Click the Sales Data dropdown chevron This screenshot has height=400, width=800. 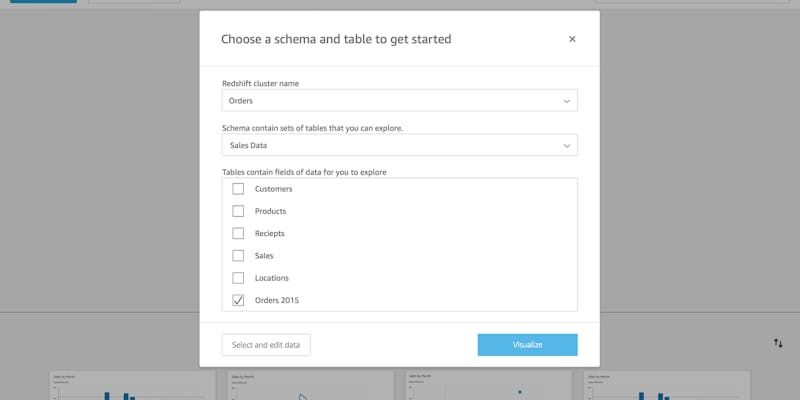[567, 146]
